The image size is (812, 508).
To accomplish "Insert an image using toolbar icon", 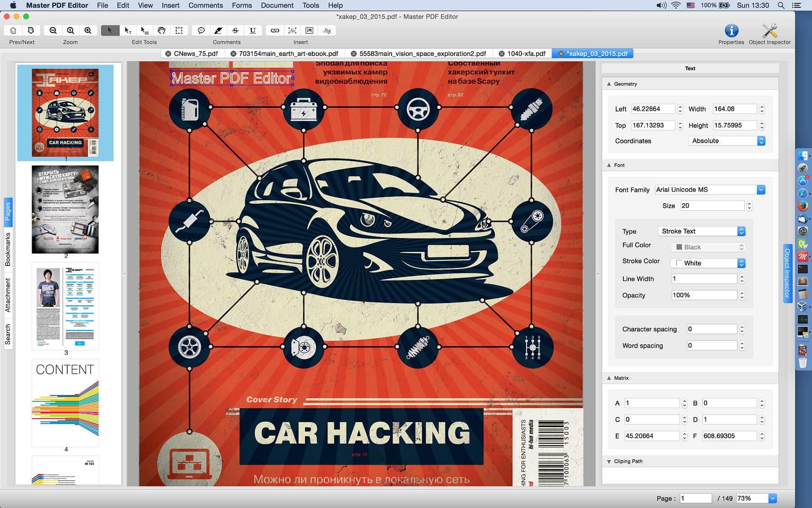I will coord(309,30).
